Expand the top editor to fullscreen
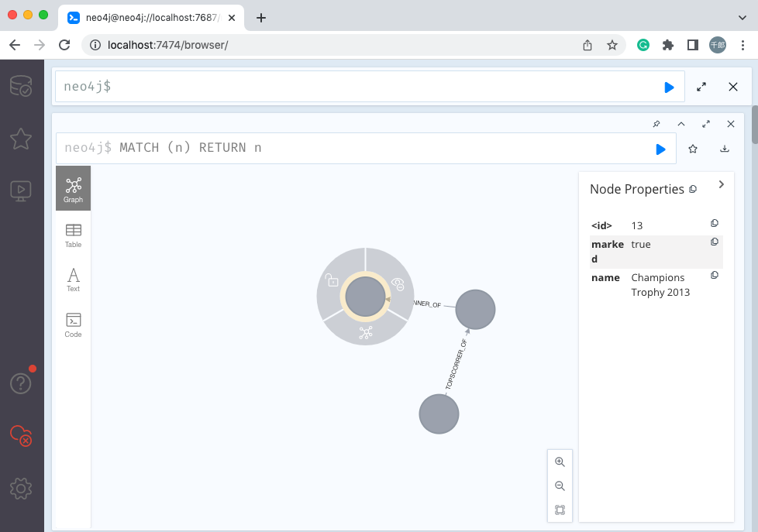Image resolution: width=758 pixels, height=532 pixels. (x=701, y=87)
